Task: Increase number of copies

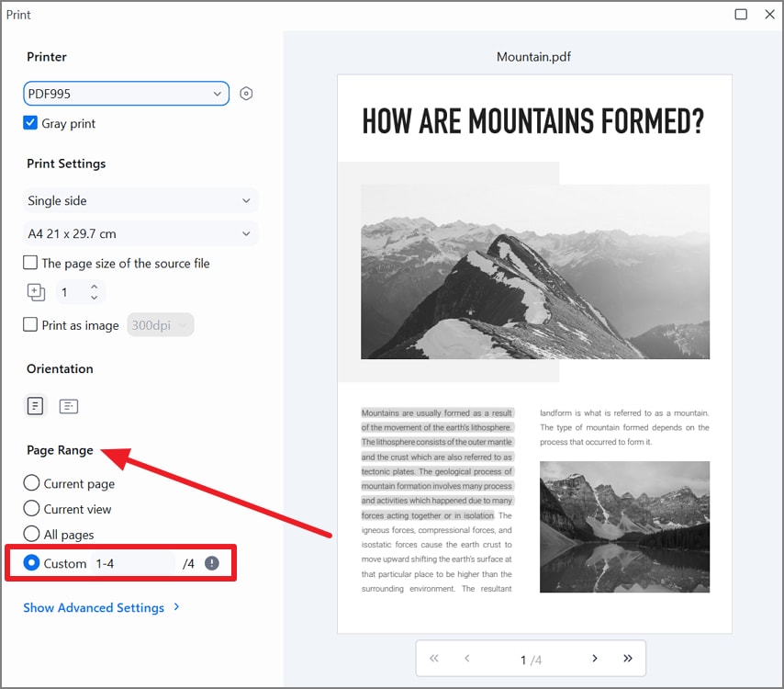Action: [94, 287]
